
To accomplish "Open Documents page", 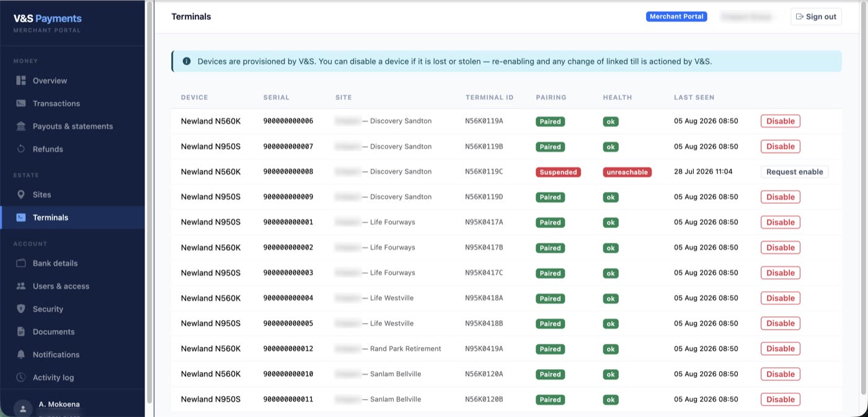I will pyautogui.click(x=73, y=332).
